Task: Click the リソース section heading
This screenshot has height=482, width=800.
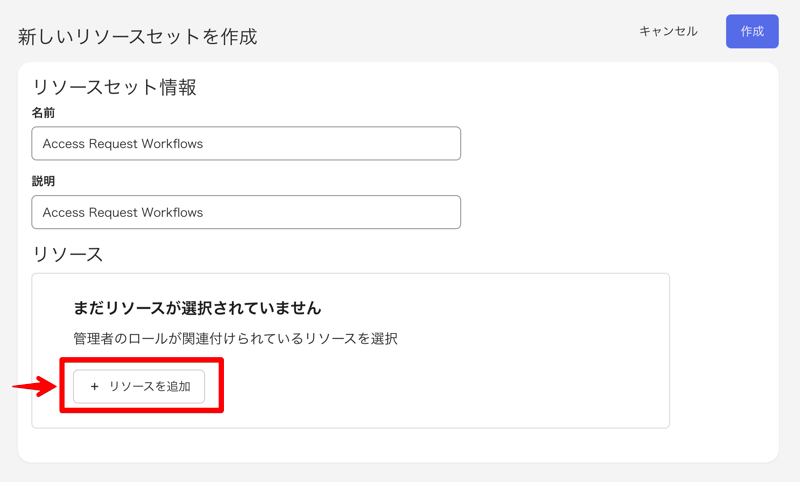Action: coord(68,254)
